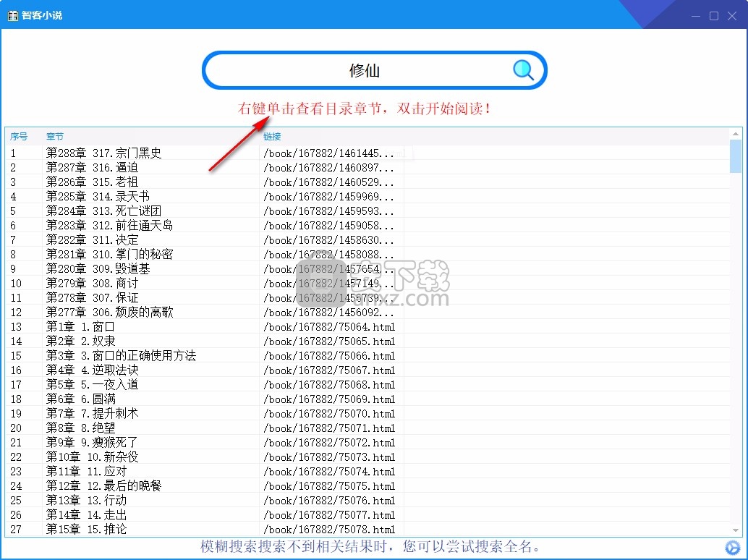
Task: Select chapter 第12章 12.最后的晚餐
Action: coord(103,485)
